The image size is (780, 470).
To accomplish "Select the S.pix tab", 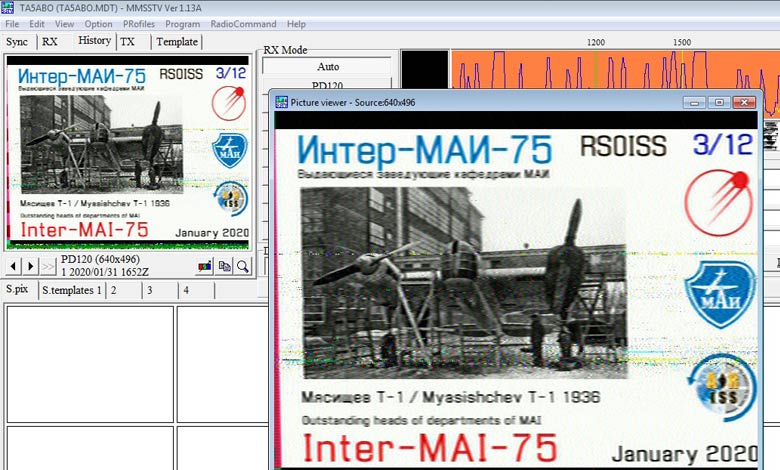I will pos(17,289).
